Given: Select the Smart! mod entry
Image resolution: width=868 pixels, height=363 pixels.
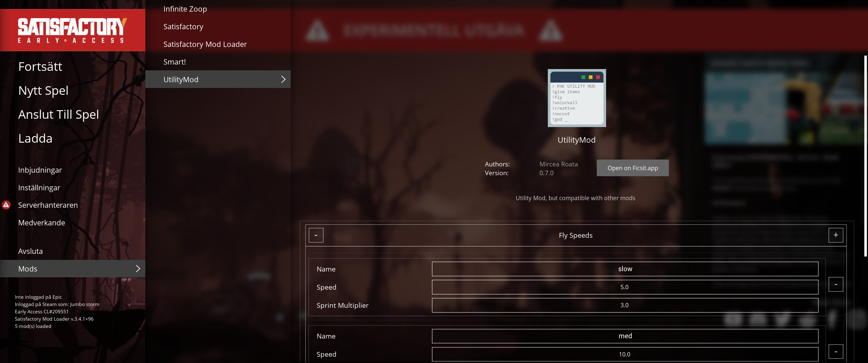Looking at the screenshot, I should (174, 62).
